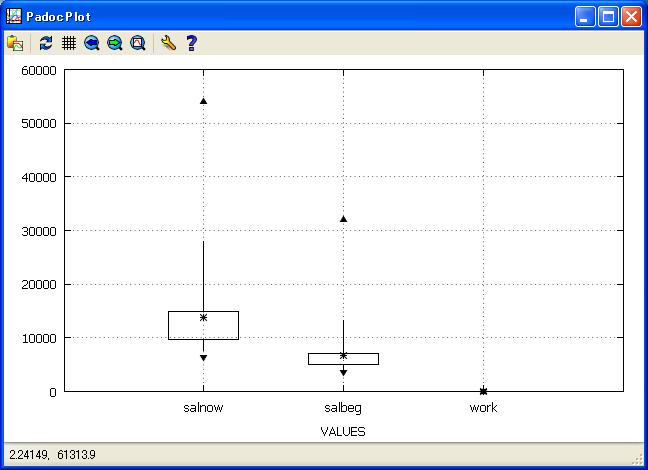648x470 pixels.
Task: Click the salnow box in the boxplot
Action: (x=185, y=326)
